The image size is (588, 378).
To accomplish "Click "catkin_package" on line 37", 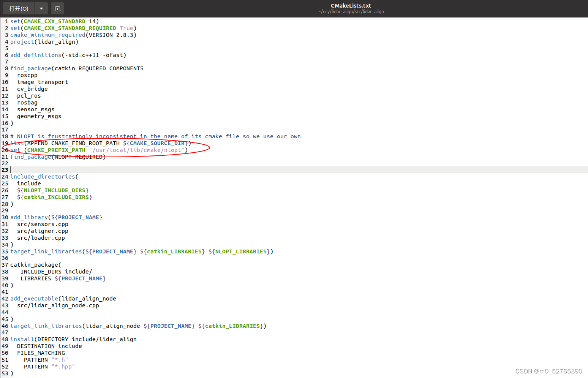I will tap(35, 265).
